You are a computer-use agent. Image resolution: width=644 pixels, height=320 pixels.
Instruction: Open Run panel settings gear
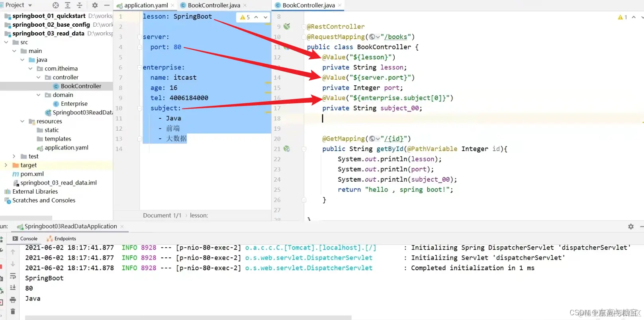click(631, 226)
